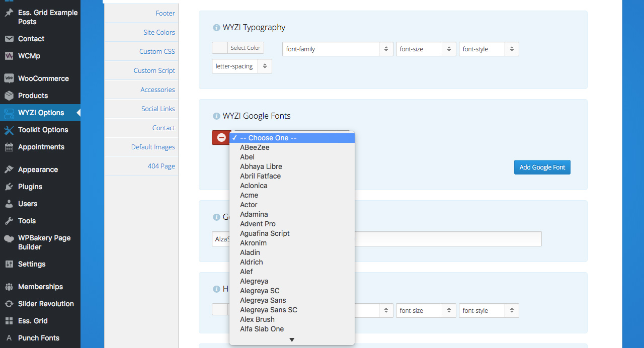Choose Advent Pro from the font list

[292, 224]
